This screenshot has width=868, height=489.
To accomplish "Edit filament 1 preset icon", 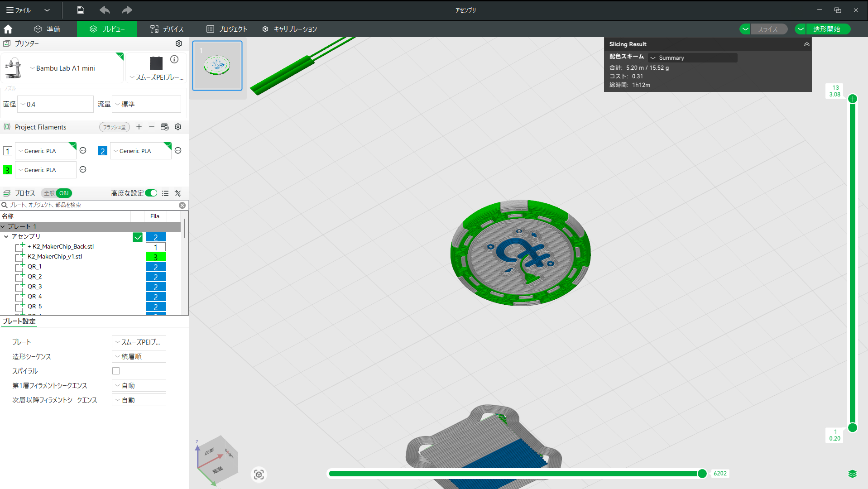I will [83, 150].
